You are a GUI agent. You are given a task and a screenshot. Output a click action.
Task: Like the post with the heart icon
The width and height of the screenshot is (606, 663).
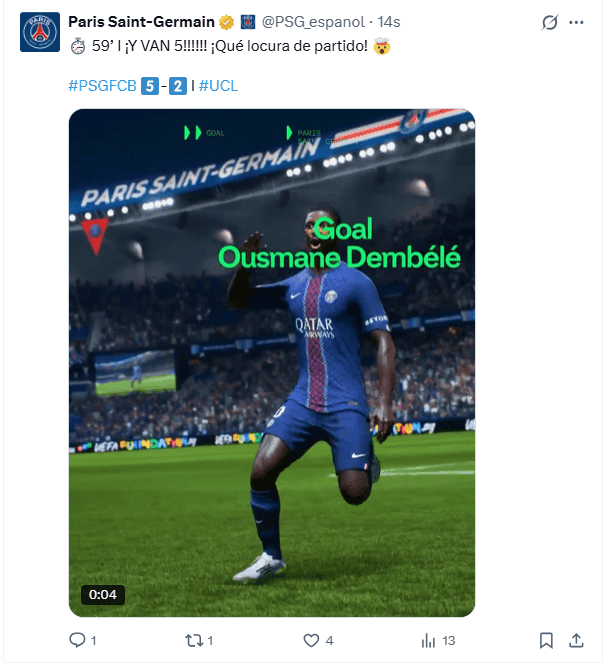pyautogui.click(x=311, y=641)
